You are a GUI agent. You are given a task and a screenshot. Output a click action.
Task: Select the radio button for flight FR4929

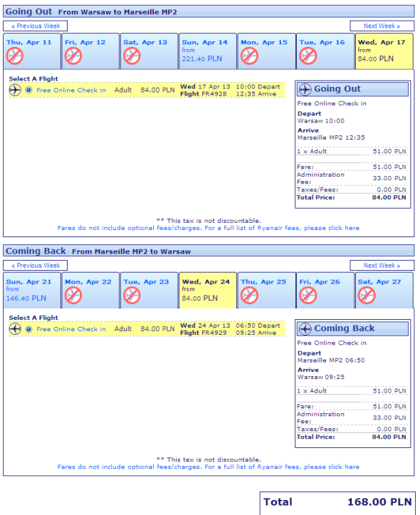coord(29,329)
